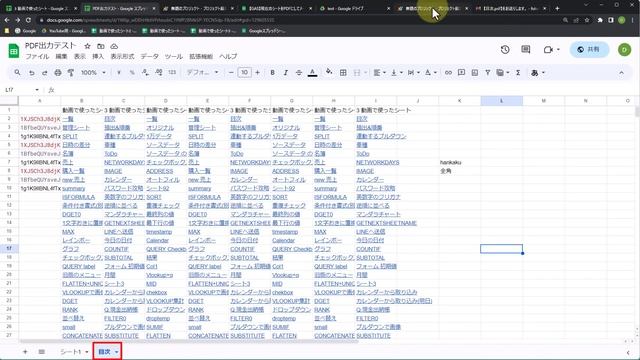Viewport: 640px width, 360px height.
Task: Open the ヘルプ menu
Action: (x=228, y=56)
